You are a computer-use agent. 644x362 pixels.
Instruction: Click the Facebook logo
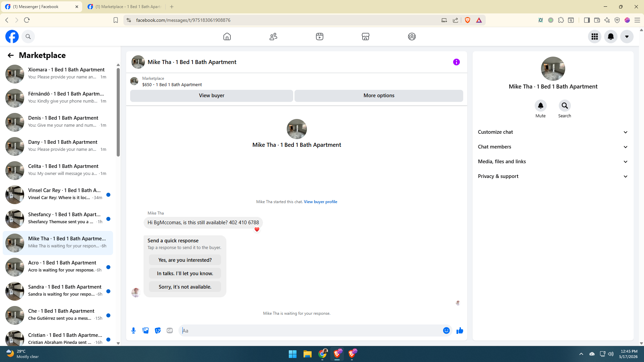coord(12,37)
